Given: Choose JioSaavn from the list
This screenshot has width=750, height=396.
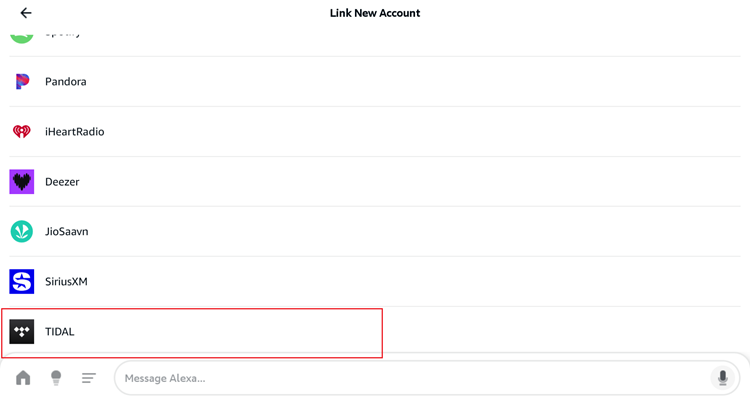Looking at the screenshot, I should pyautogui.click(x=375, y=231).
